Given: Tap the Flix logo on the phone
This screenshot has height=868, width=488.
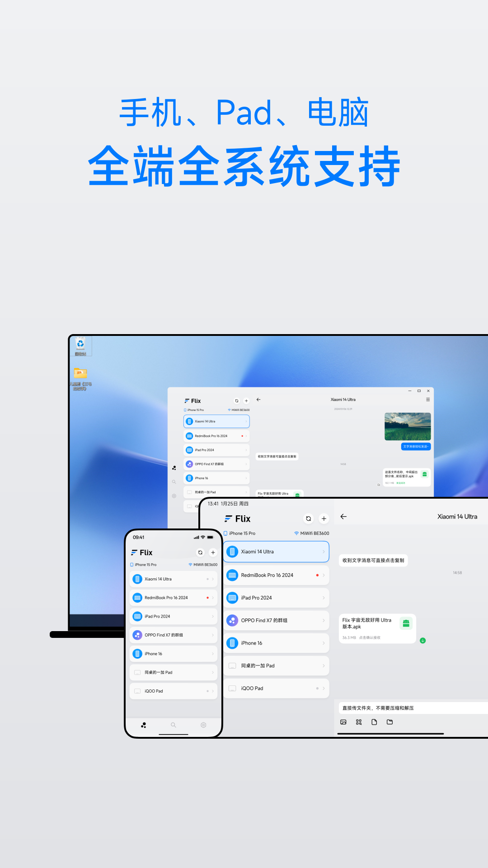Looking at the screenshot, I should (x=141, y=552).
